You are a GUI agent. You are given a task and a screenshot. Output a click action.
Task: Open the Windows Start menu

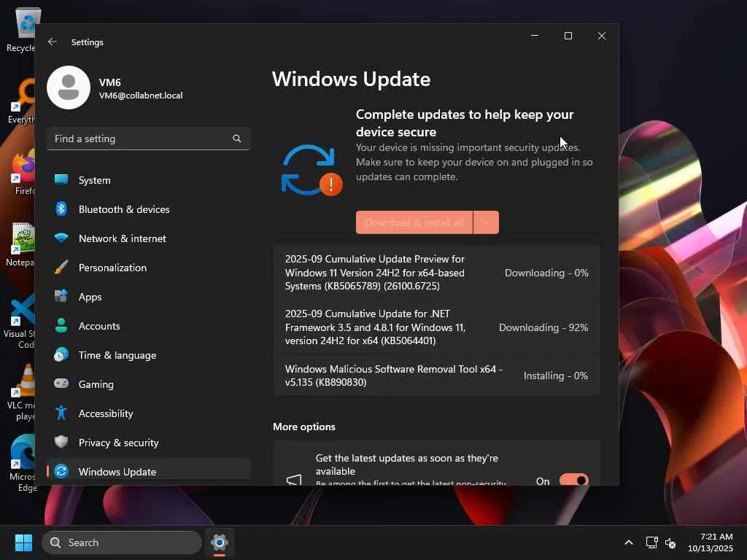pyautogui.click(x=23, y=542)
